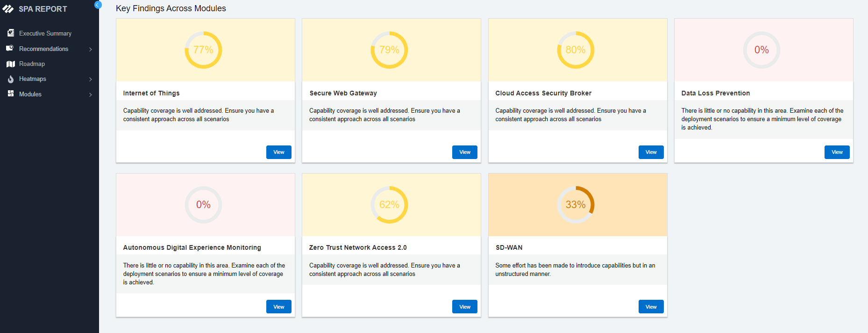View the Secure Web Gateway module
Image resolution: width=868 pixels, height=333 pixels.
pos(464,152)
